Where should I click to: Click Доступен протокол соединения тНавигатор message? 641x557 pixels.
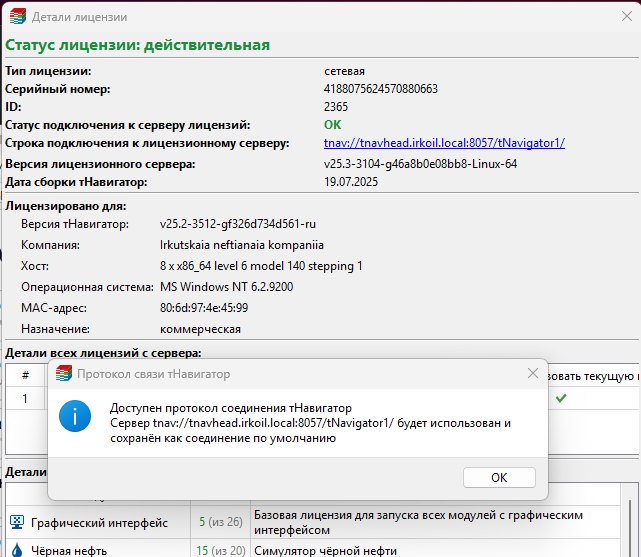231,408
